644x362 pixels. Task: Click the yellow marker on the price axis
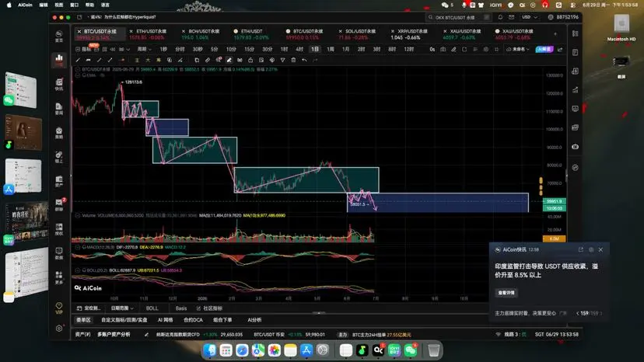point(541,186)
